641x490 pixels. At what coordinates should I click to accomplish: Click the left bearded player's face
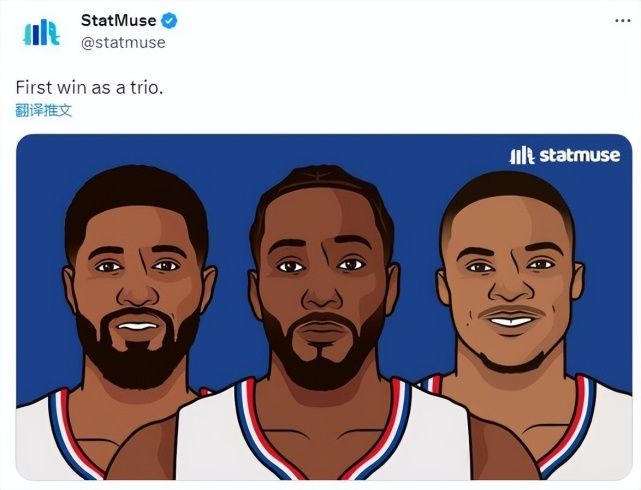tap(138, 286)
